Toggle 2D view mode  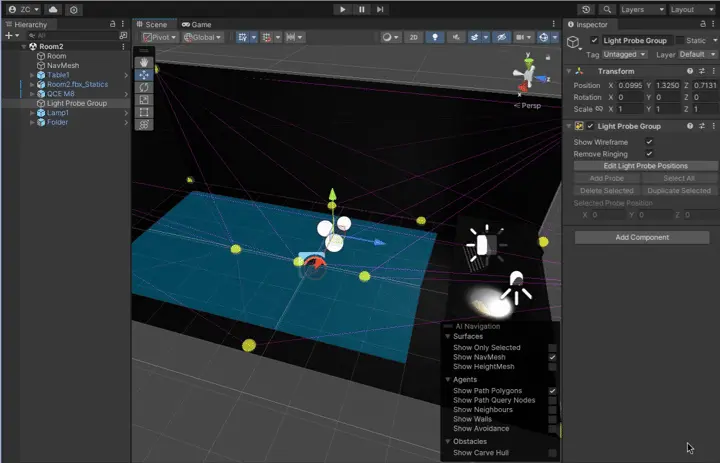(413, 37)
